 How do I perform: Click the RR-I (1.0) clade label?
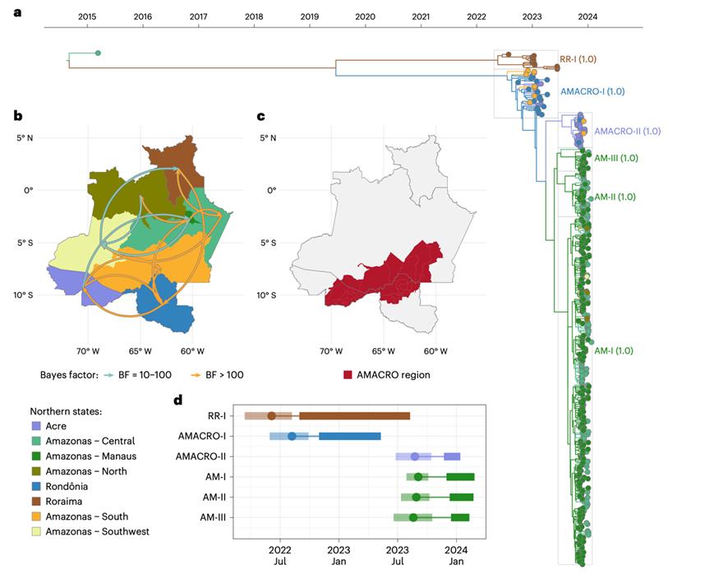(578, 59)
